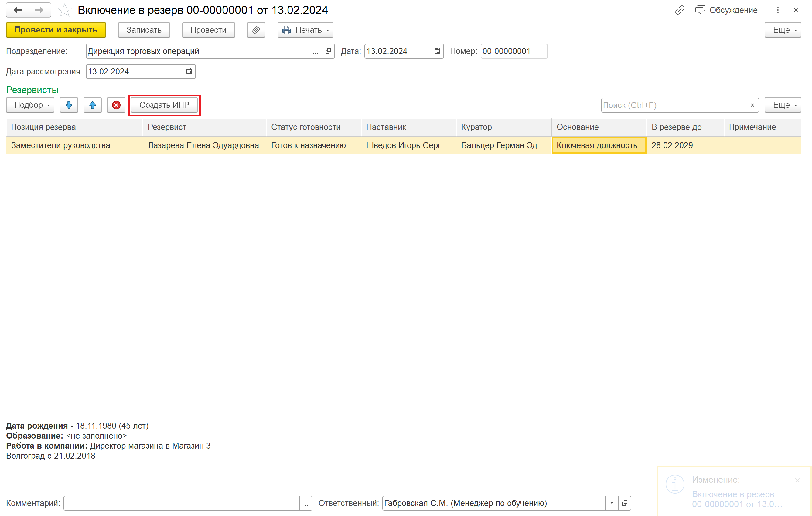Expand the Печать dropdown menu
Viewport: 812px width, 516px height.
(x=305, y=30)
